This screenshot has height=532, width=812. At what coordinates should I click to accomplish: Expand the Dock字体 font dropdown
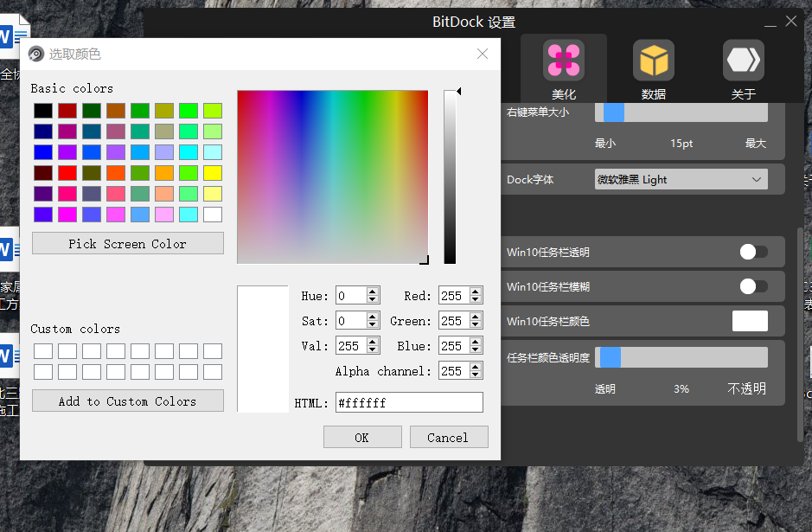(681, 180)
